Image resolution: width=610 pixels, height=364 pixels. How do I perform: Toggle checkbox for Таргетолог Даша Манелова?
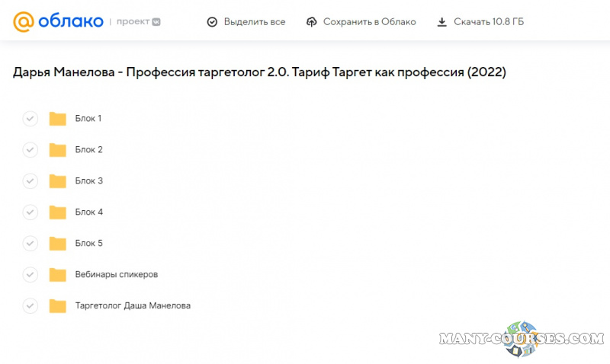[x=30, y=306]
